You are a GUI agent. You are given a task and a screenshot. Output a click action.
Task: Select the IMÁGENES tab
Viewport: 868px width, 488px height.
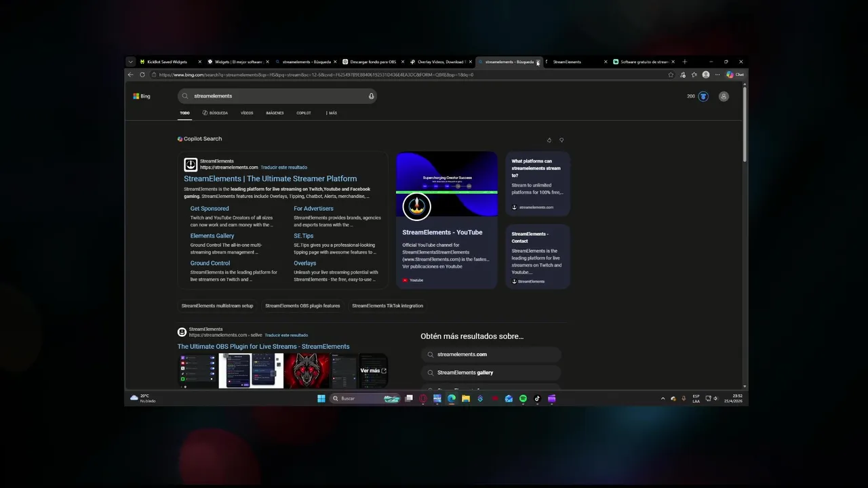point(275,113)
